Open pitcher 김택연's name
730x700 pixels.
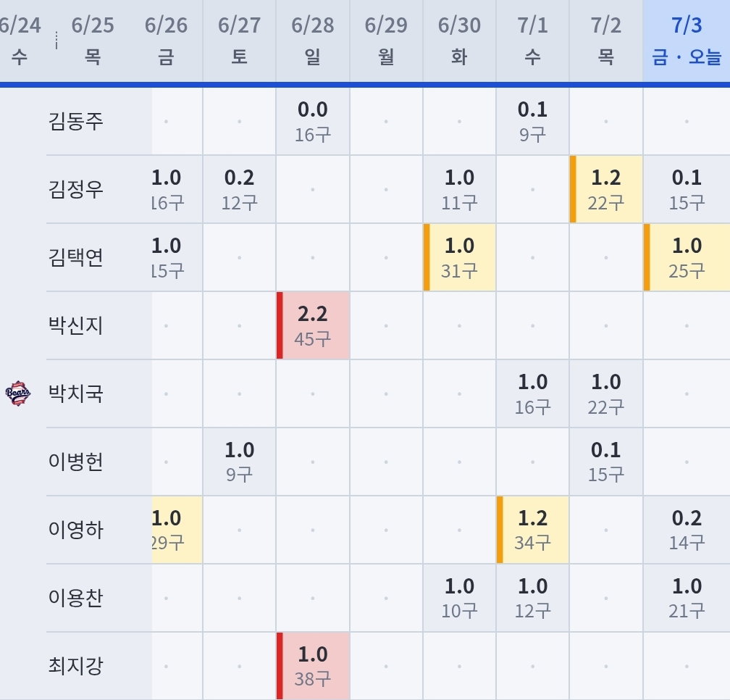75,257
